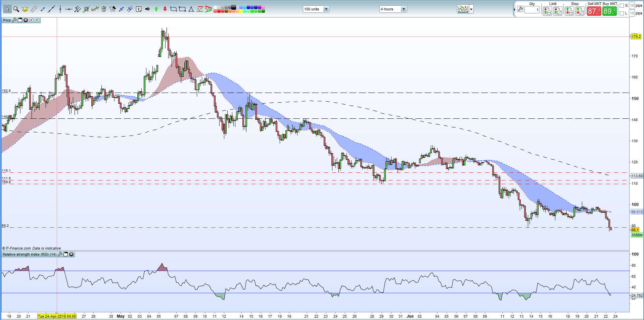The image size is (644, 320).
Task: Move Price panel down with red arrow
Action: coord(31,20)
